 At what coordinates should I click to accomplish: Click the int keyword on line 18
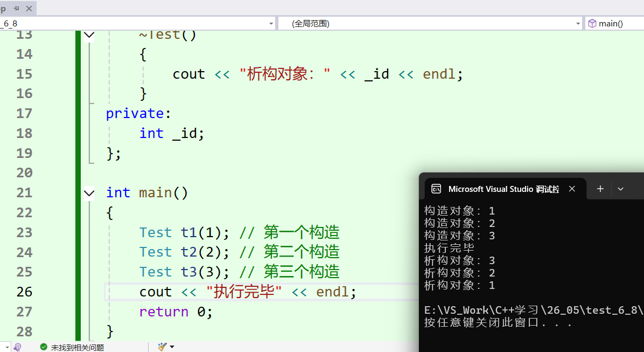coord(151,133)
